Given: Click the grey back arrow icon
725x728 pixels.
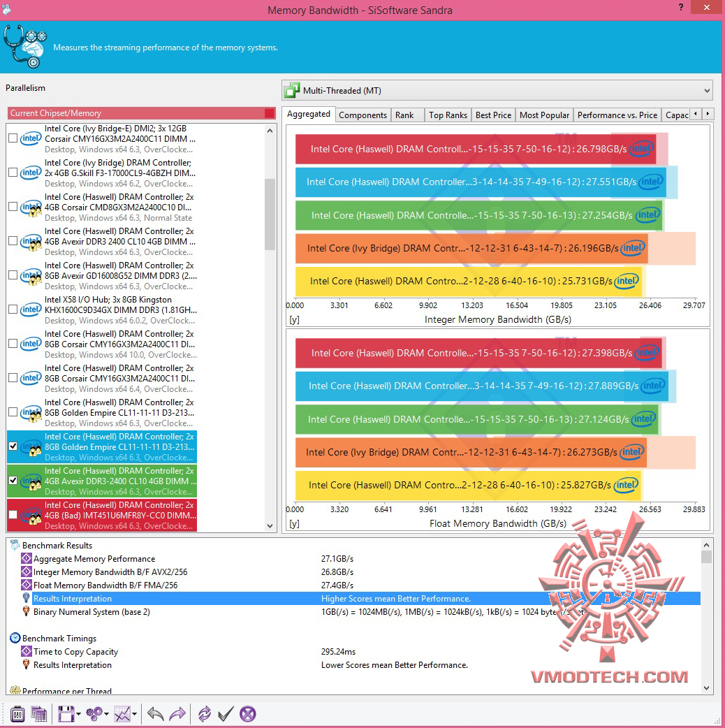Looking at the screenshot, I should 156,713.
